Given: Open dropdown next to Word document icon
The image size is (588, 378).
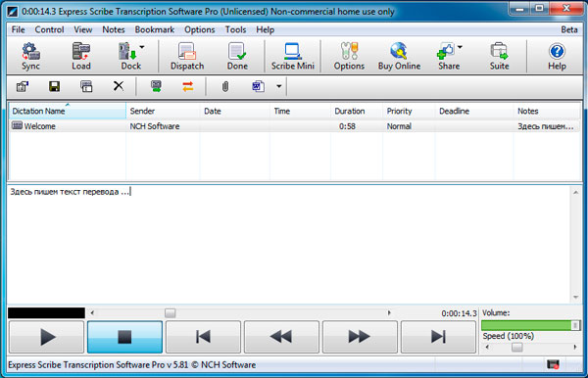Looking at the screenshot, I should point(279,86).
